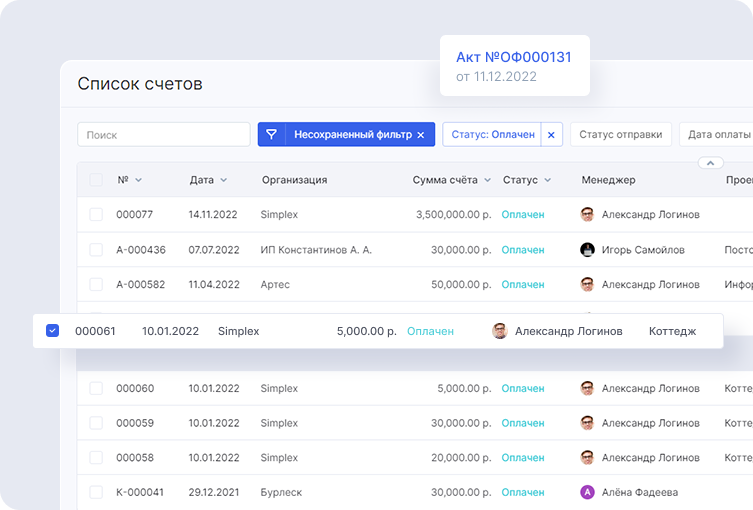Sort by the № column arrow
This screenshot has width=753, height=510.
tap(138, 181)
